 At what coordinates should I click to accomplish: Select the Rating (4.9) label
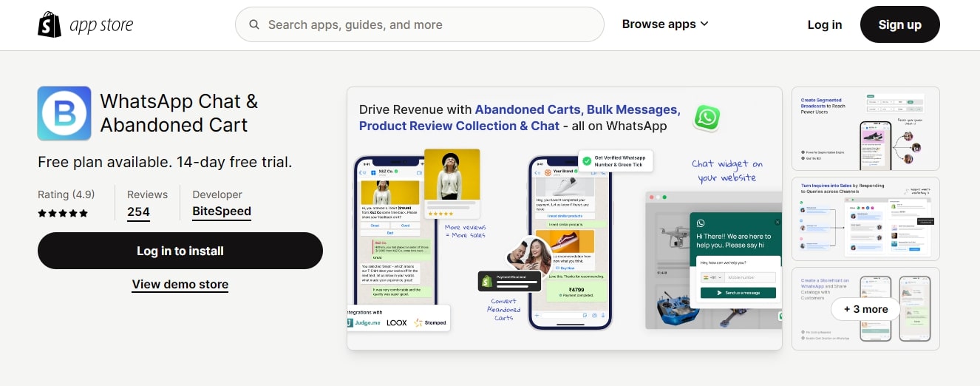pos(66,194)
